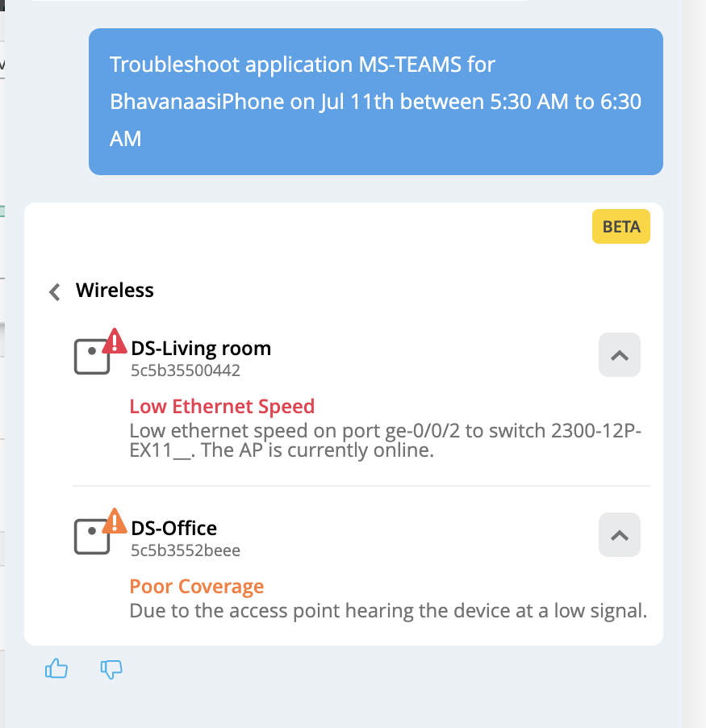The height and width of the screenshot is (728, 706).
Task: Collapse the DS-Living room details
Action: coord(619,354)
